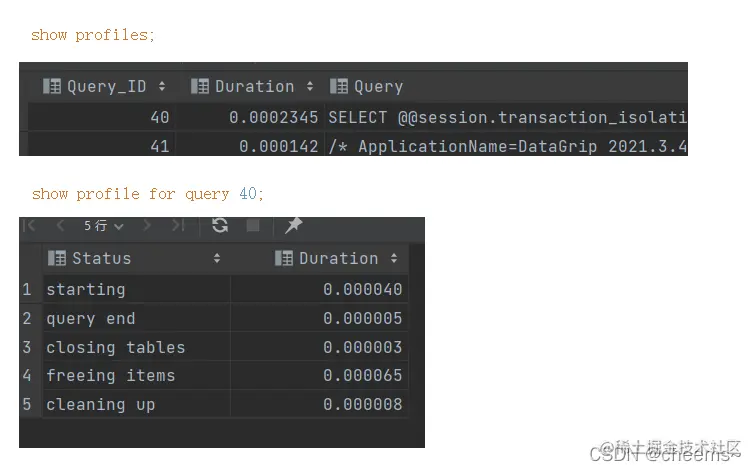
Task: Go to next page arrow
Action: (147, 225)
